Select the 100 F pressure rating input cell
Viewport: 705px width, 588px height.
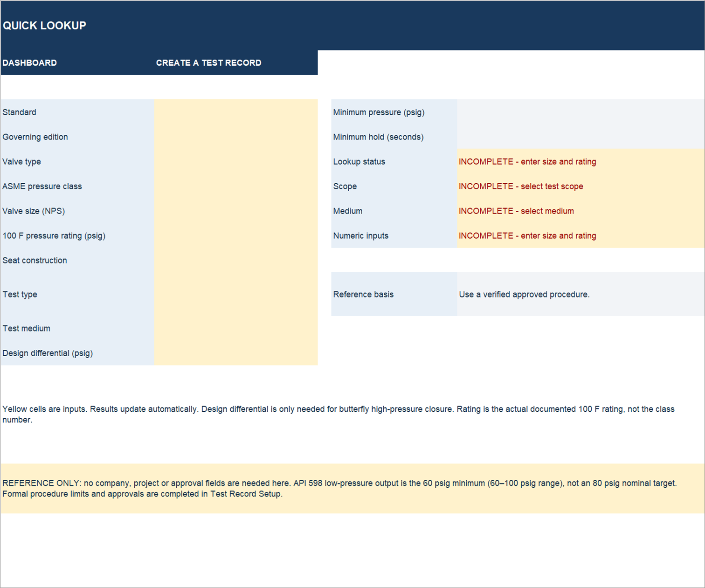pos(236,235)
